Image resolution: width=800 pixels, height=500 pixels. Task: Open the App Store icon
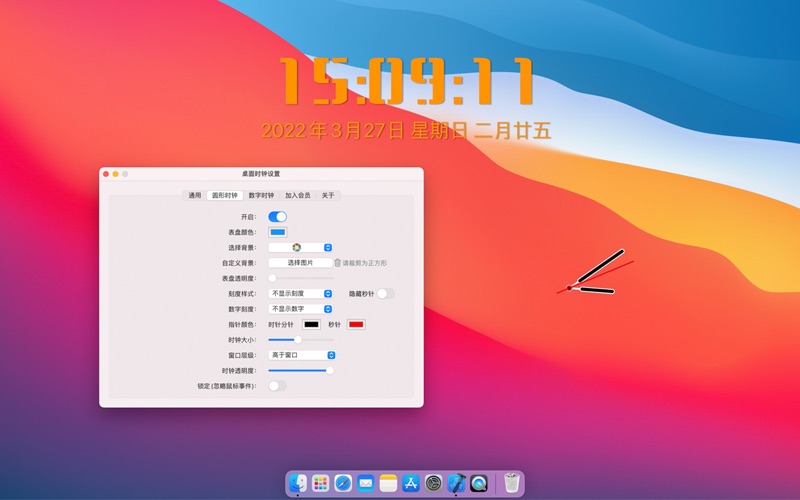point(411,483)
